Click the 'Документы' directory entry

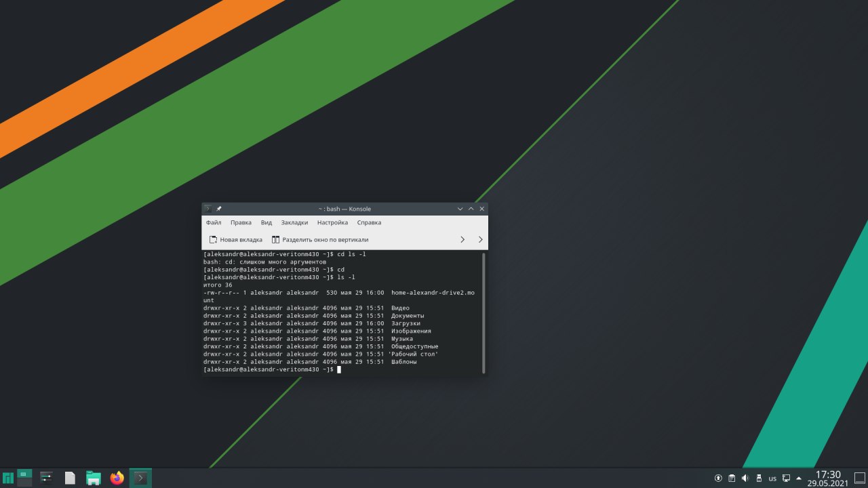408,316
